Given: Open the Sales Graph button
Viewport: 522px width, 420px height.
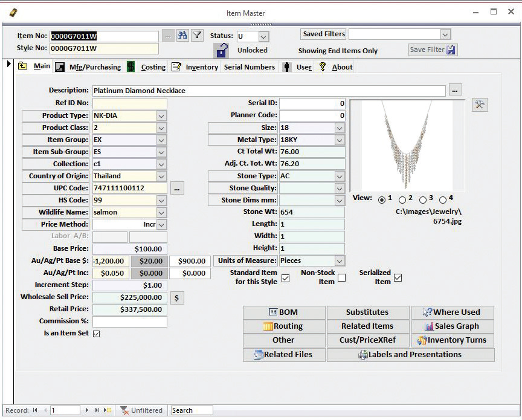Looking at the screenshot, I should (x=453, y=326).
